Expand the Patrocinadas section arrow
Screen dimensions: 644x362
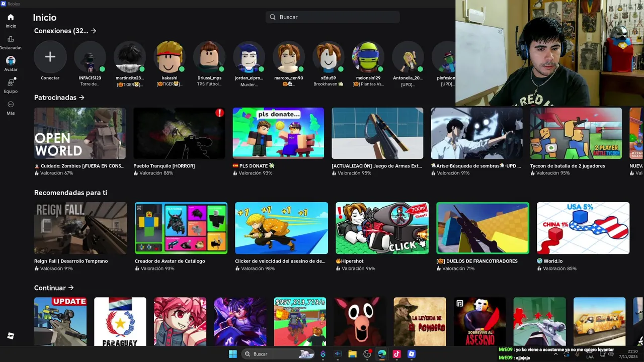(82, 98)
